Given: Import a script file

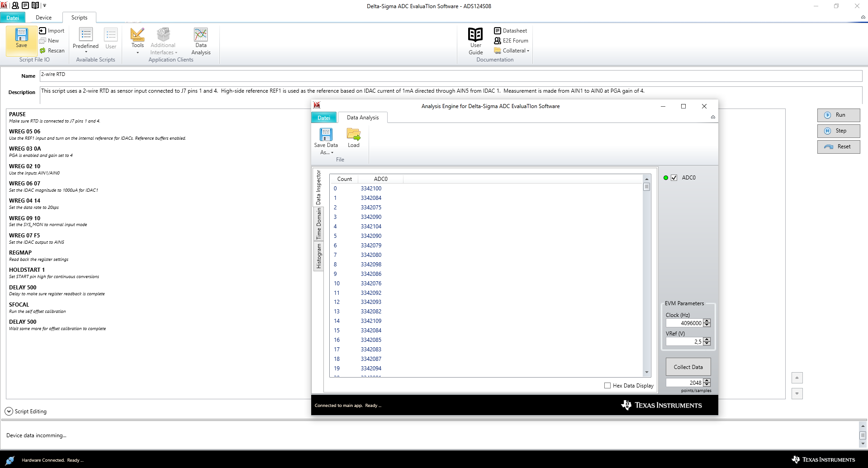Looking at the screenshot, I should pyautogui.click(x=52, y=31).
